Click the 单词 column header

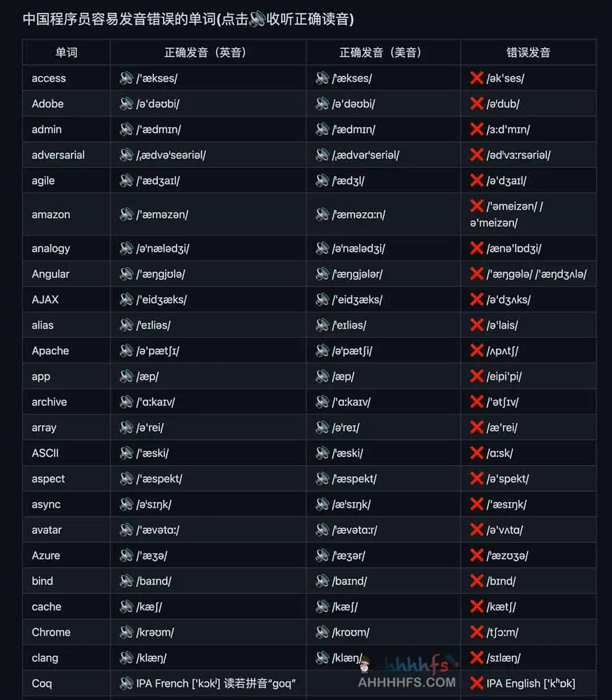(x=66, y=53)
